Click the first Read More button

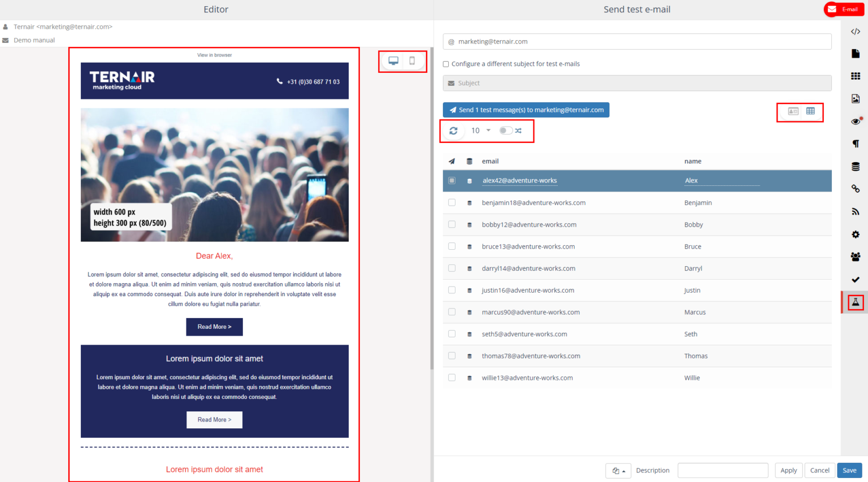point(214,327)
